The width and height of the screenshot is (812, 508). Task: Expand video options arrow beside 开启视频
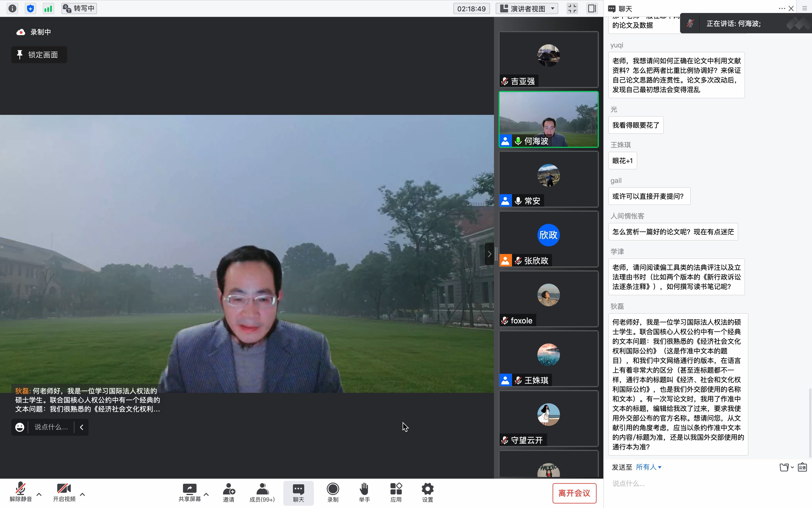pyautogui.click(x=83, y=494)
